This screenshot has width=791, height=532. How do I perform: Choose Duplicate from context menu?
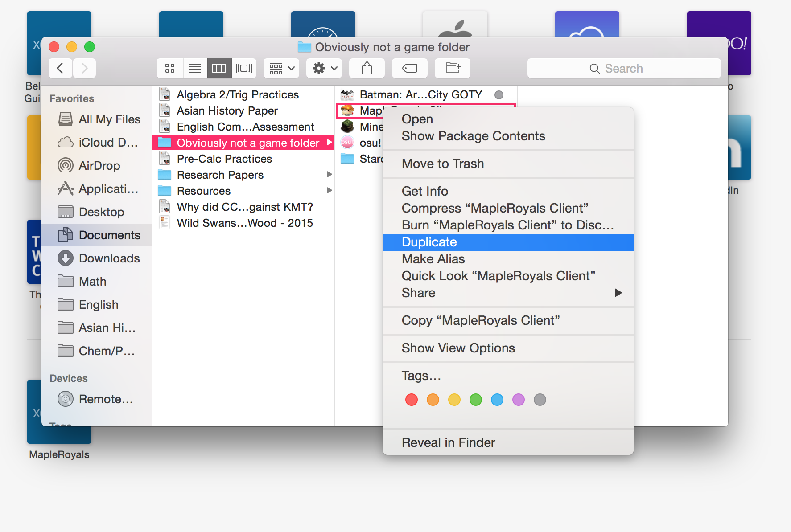(508, 242)
